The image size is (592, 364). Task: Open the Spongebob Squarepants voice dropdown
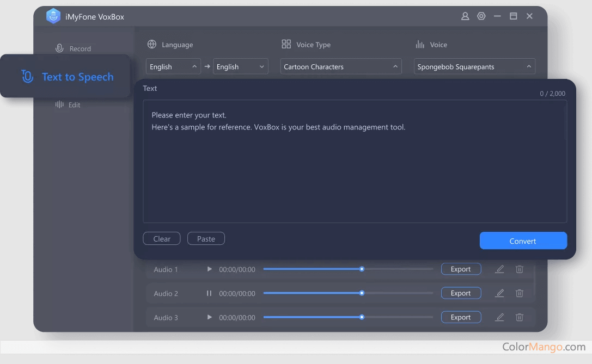coord(474,66)
